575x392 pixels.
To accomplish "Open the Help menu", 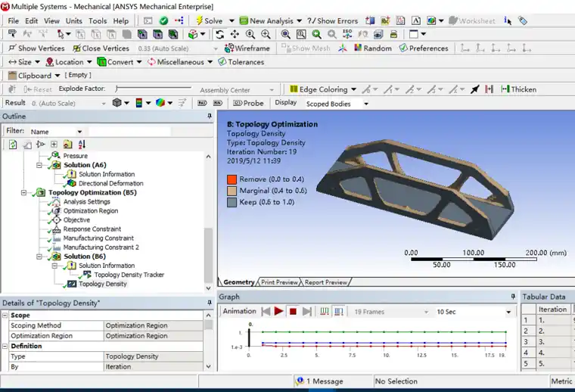I will coord(120,21).
